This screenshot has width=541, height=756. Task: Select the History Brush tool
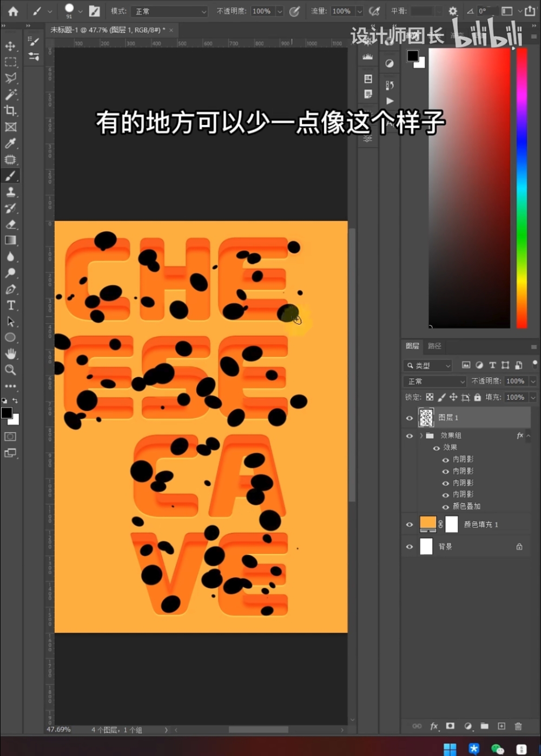point(10,208)
